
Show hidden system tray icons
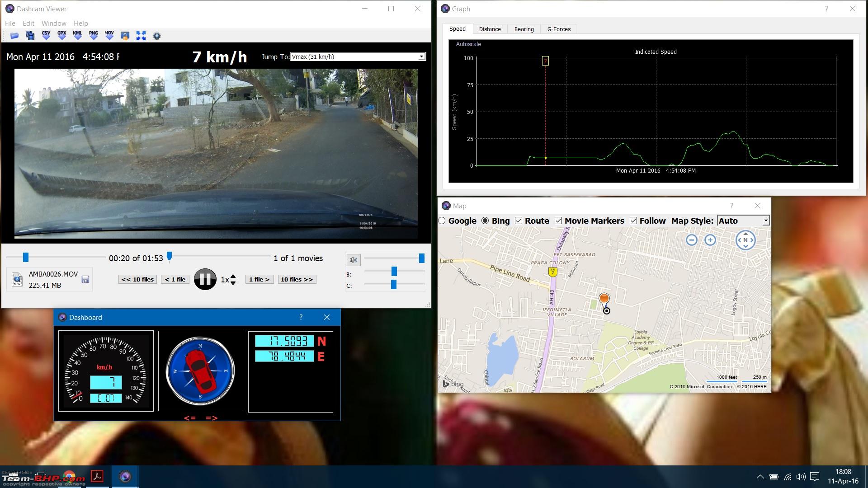760,477
